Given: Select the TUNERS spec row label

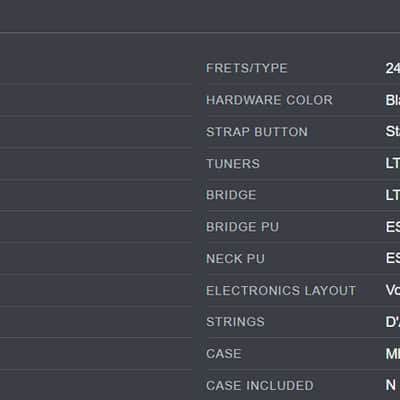Looking at the screenshot, I should [x=233, y=164].
